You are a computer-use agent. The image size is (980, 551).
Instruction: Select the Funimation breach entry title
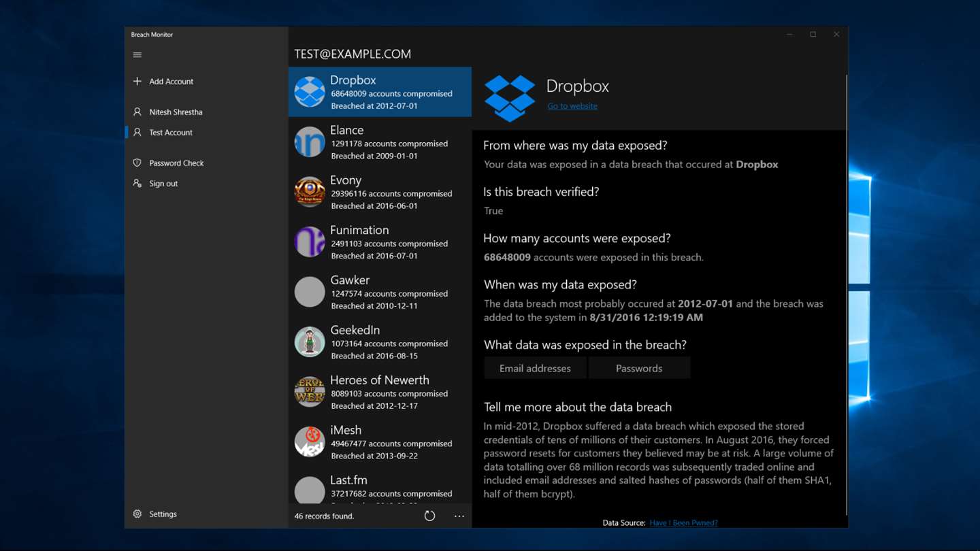point(359,230)
